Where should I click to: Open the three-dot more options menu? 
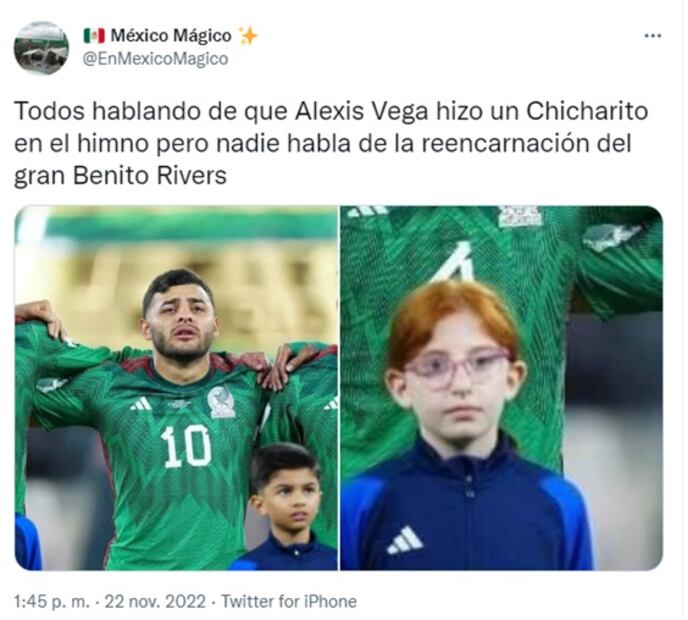(652, 36)
